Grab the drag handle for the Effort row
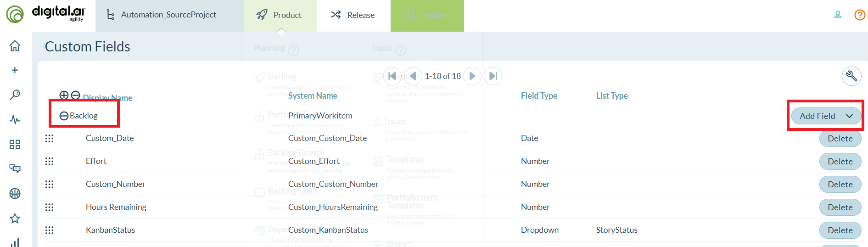 50,161
